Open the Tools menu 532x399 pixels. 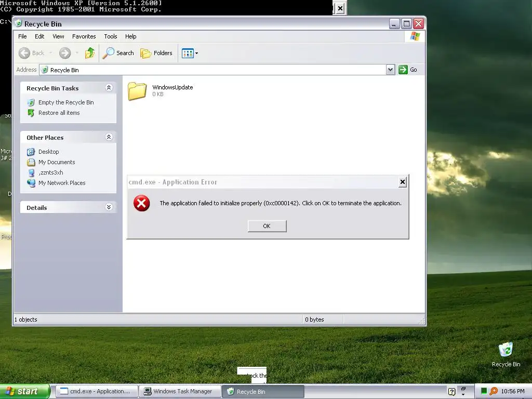point(111,36)
